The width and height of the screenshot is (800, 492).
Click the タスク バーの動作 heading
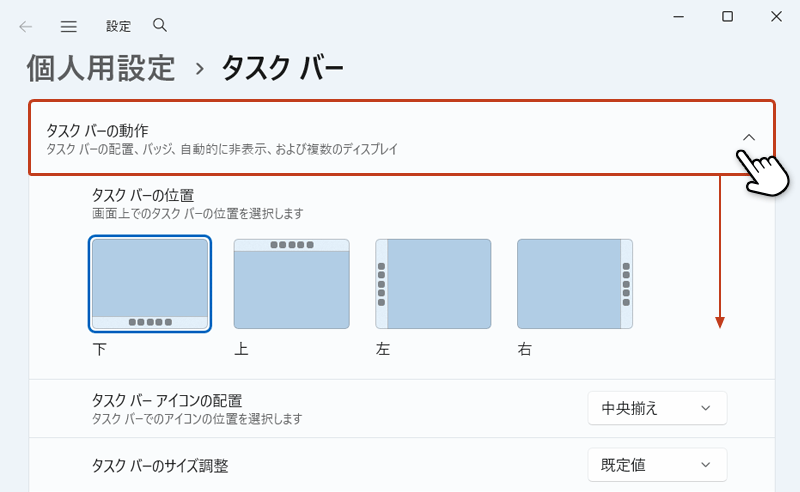coord(97,131)
